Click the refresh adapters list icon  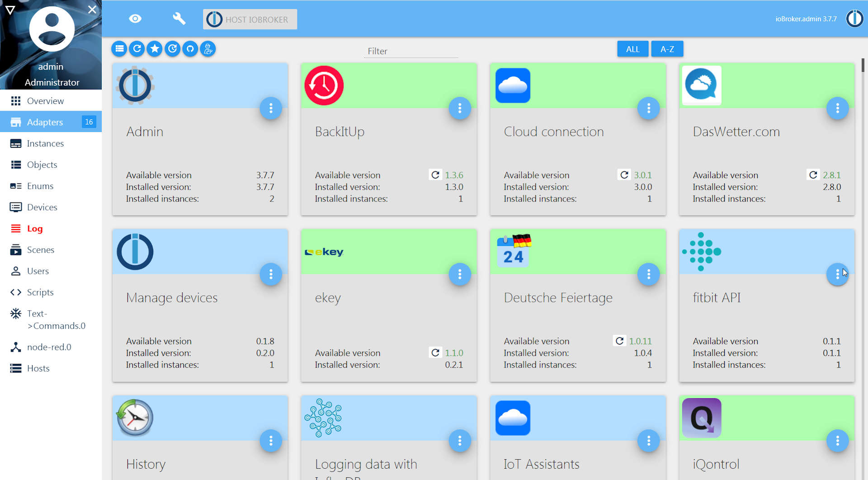137,49
